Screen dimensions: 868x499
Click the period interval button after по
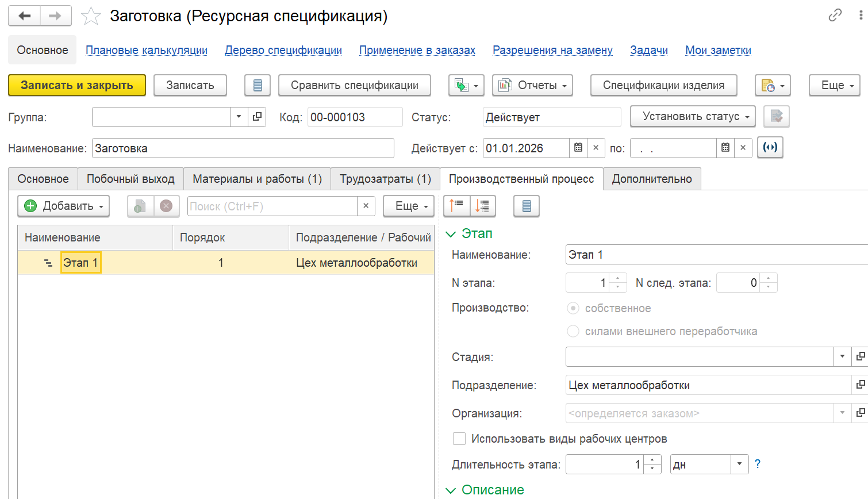[770, 147]
